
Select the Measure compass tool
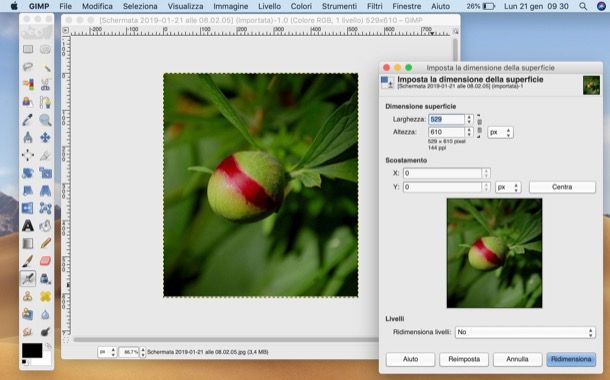(28, 137)
